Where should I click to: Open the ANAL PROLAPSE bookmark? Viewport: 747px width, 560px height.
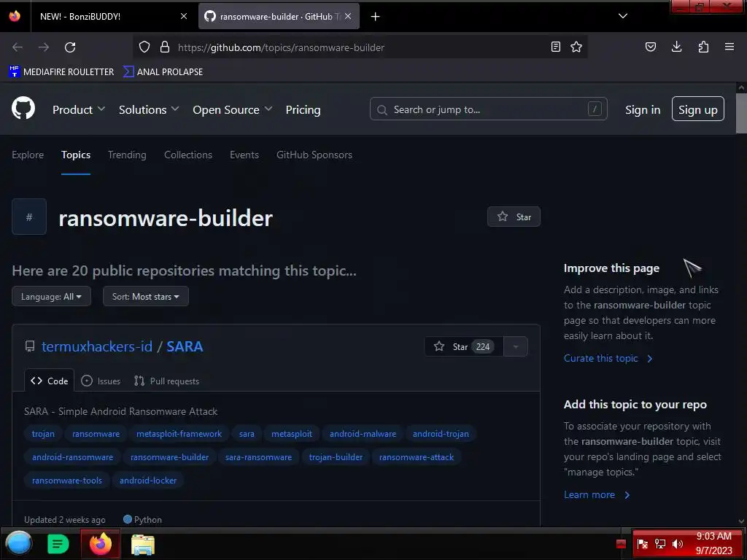point(163,72)
